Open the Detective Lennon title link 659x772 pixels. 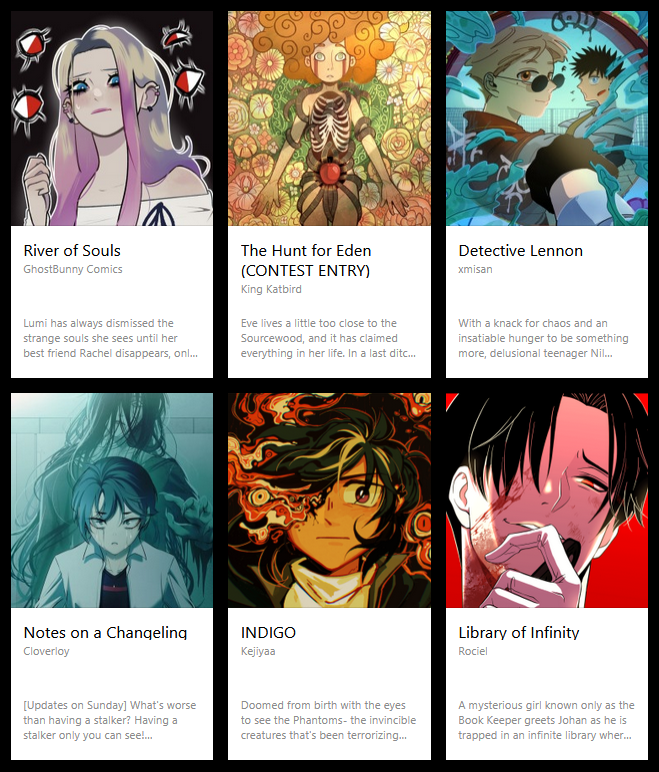click(521, 251)
